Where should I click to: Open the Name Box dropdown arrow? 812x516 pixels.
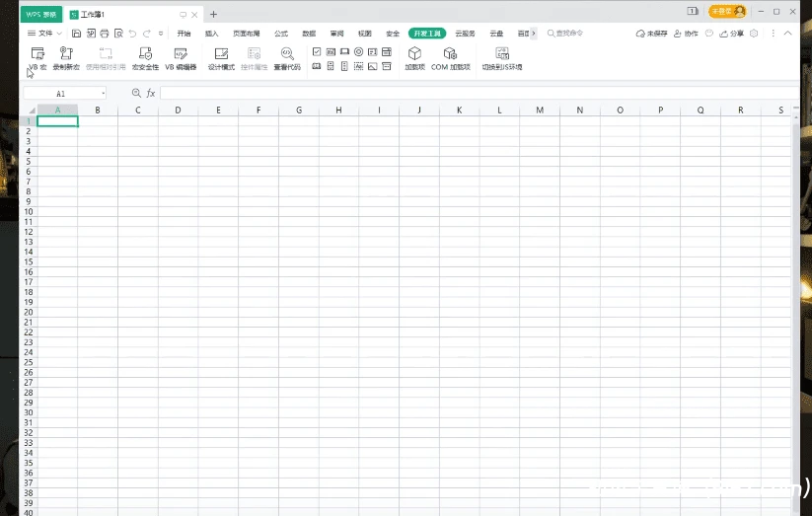click(x=103, y=93)
